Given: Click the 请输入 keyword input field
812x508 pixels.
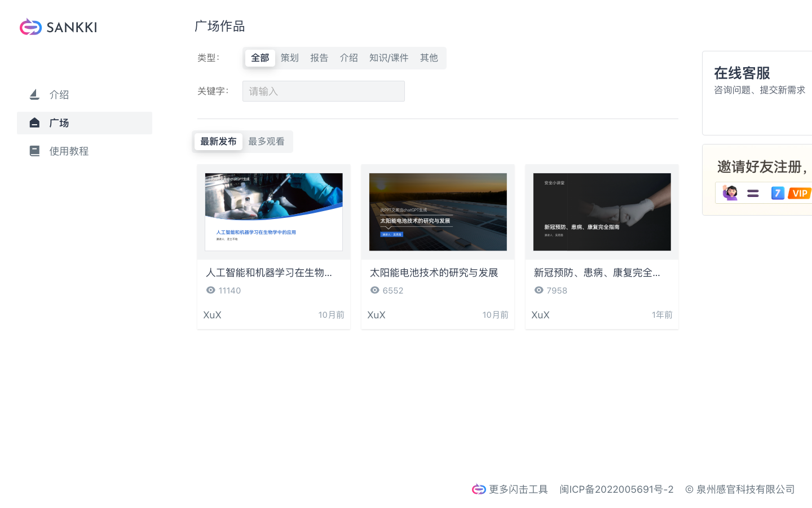Looking at the screenshot, I should coord(323,91).
